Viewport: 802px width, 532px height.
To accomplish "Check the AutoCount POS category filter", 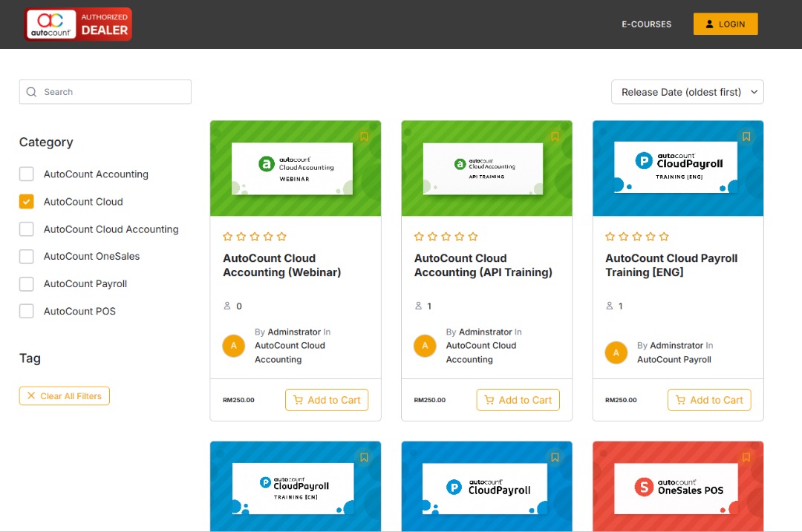I will [27, 312].
